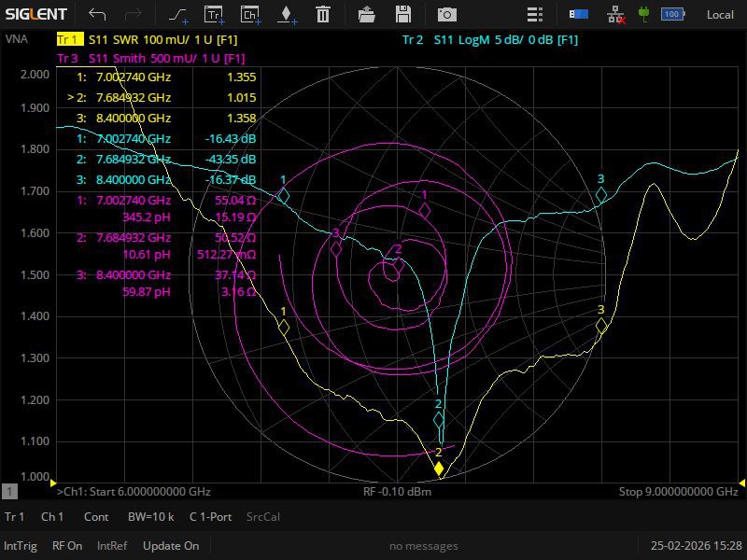The width and height of the screenshot is (747, 560).
Task: Add a new channel with the Ch+ icon
Action: 250,14
